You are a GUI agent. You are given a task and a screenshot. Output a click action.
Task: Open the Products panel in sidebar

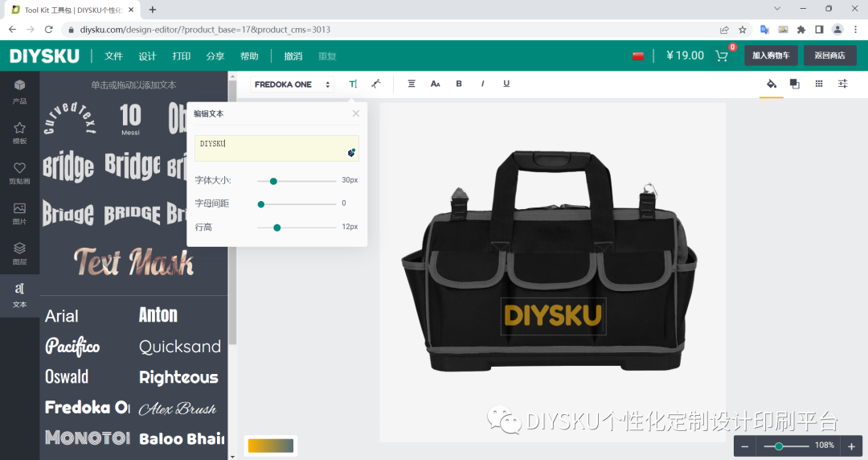tap(19, 92)
